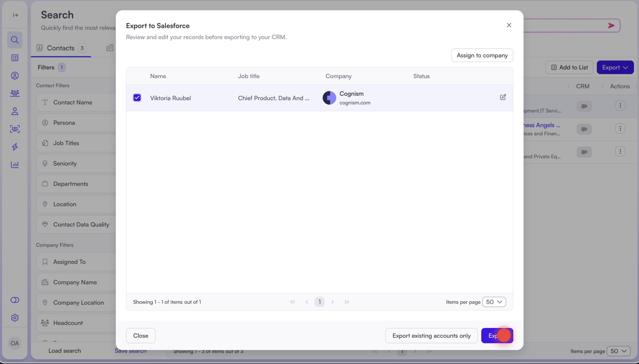
Task: Uncheck the Viktoria Ruubel checkbox
Action: click(x=137, y=98)
